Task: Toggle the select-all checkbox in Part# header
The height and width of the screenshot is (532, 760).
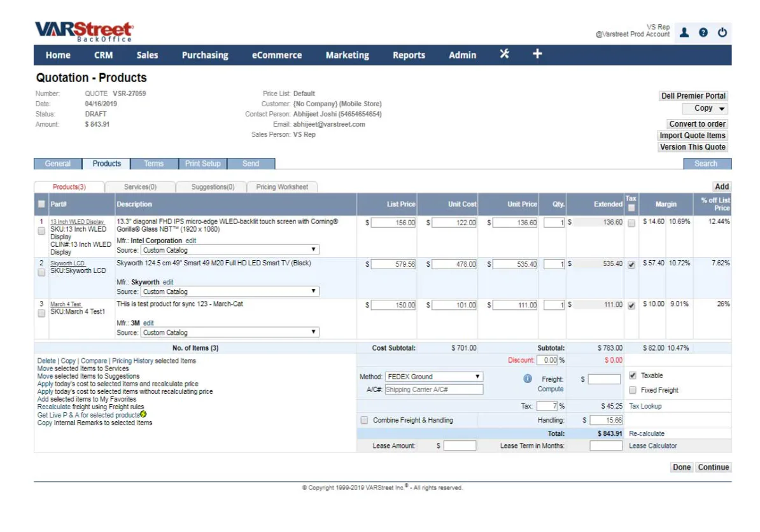Action: [x=41, y=204]
